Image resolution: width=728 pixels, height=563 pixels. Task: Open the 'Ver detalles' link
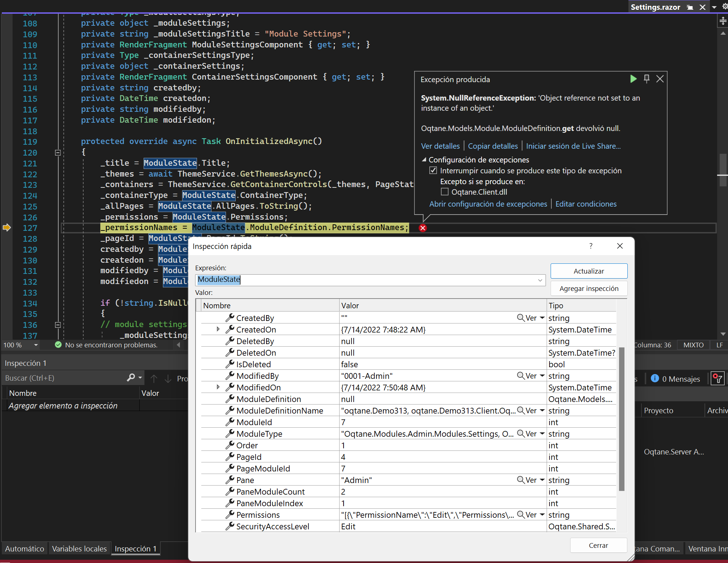[x=440, y=146]
